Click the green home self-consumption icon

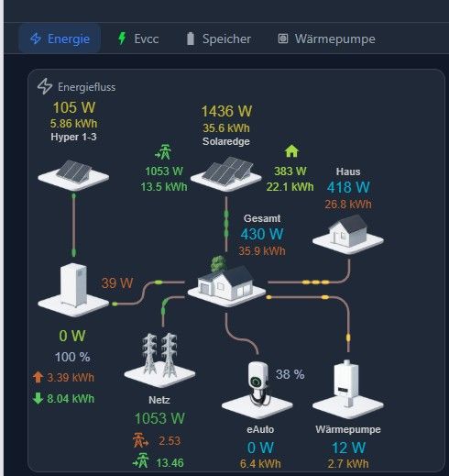tap(291, 151)
